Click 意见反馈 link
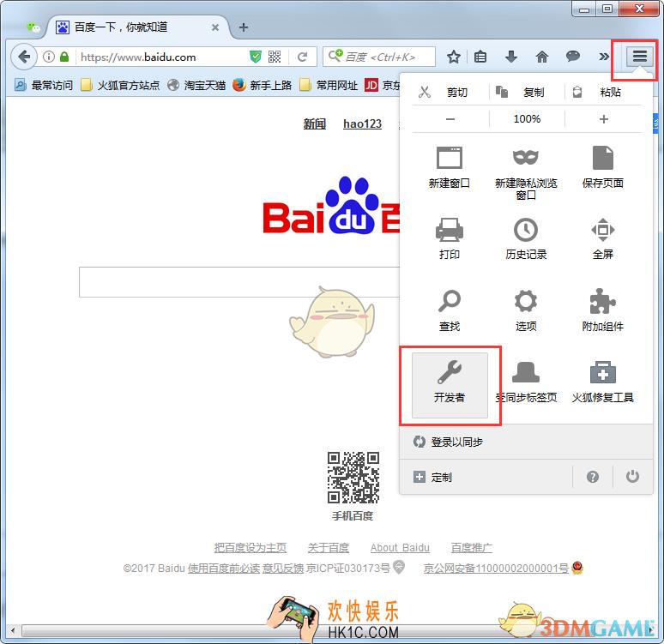 [283, 568]
